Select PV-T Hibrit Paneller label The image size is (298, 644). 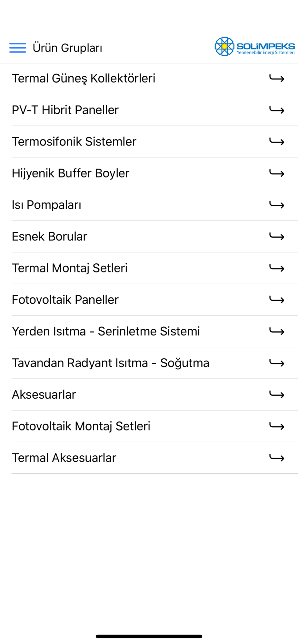[x=65, y=110]
